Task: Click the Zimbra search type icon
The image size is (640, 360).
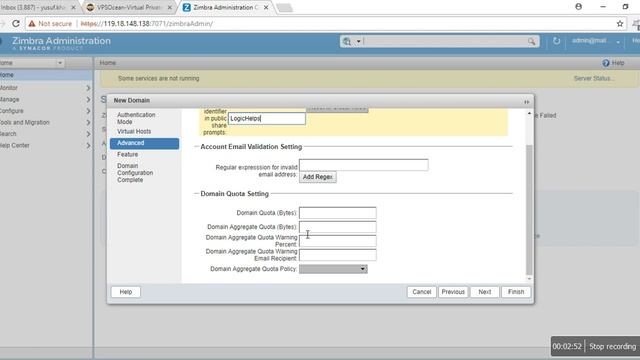Action: [347, 41]
